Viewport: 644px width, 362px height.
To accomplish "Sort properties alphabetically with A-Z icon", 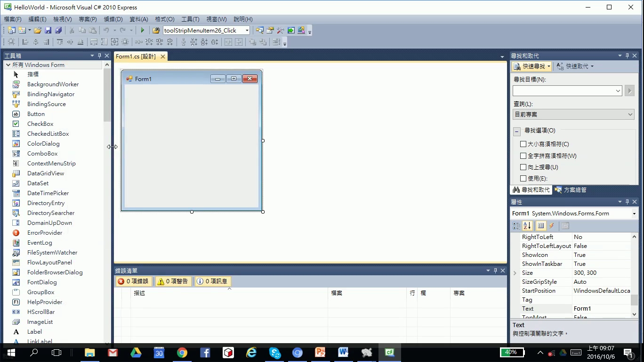I will click(x=527, y=226).
